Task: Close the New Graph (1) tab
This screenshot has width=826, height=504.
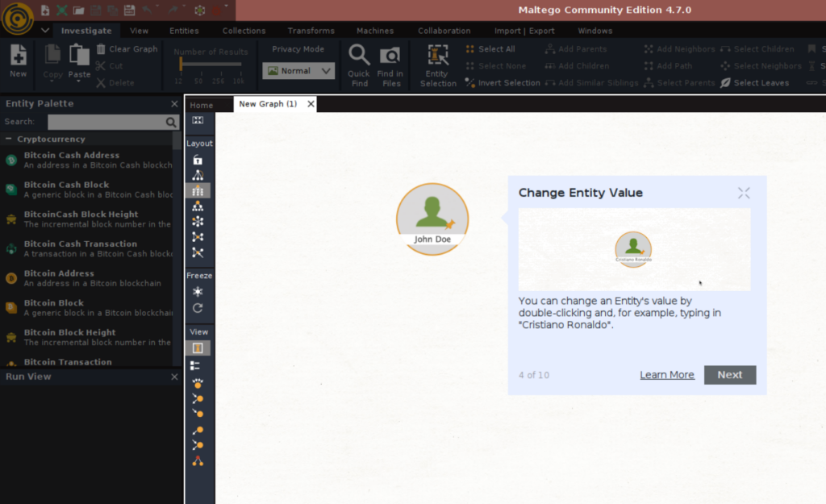Action: [311, 104]
